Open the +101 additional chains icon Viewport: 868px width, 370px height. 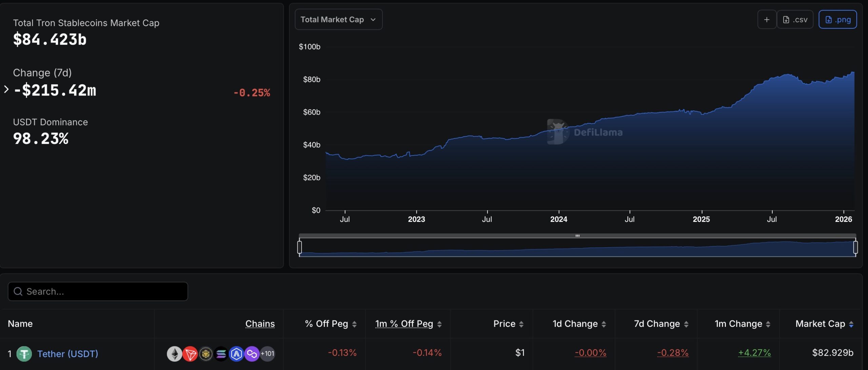[268, 354]
